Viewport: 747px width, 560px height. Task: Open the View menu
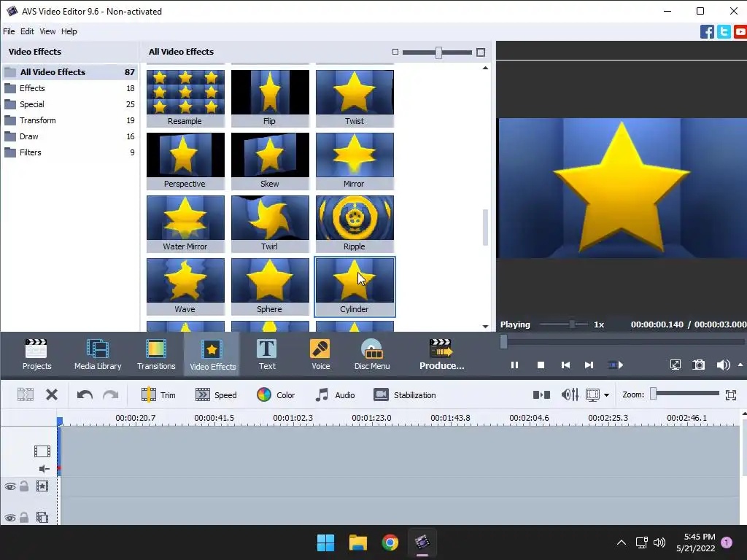47,31
